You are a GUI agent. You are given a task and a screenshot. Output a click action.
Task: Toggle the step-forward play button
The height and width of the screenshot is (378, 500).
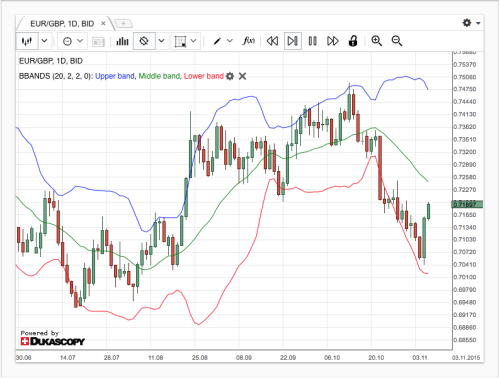click(293, 41)
